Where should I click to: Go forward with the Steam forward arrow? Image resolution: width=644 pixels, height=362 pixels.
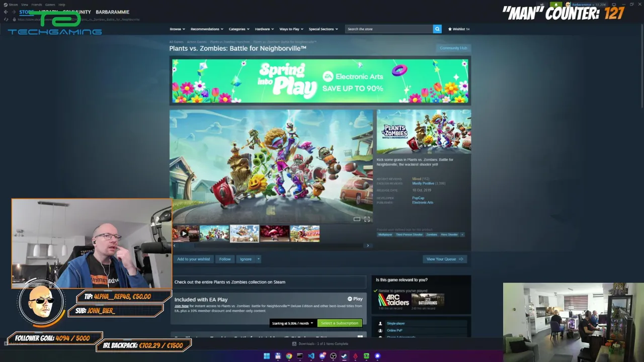14,12
